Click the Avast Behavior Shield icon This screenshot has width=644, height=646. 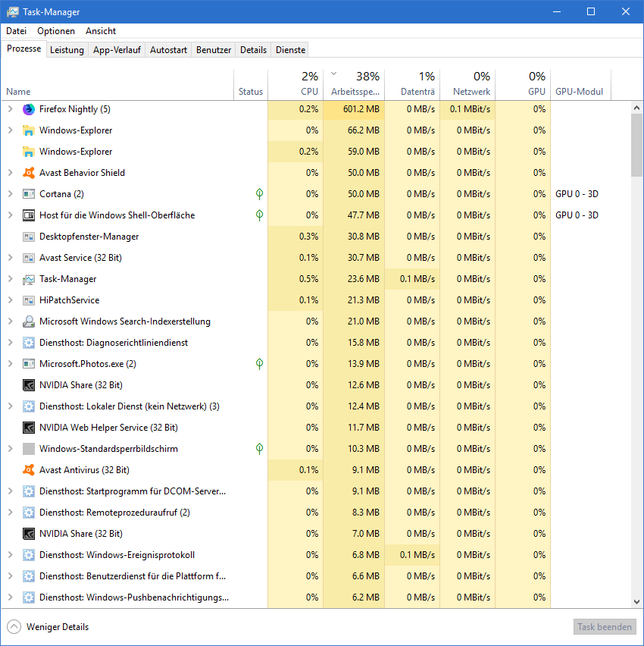29,173
